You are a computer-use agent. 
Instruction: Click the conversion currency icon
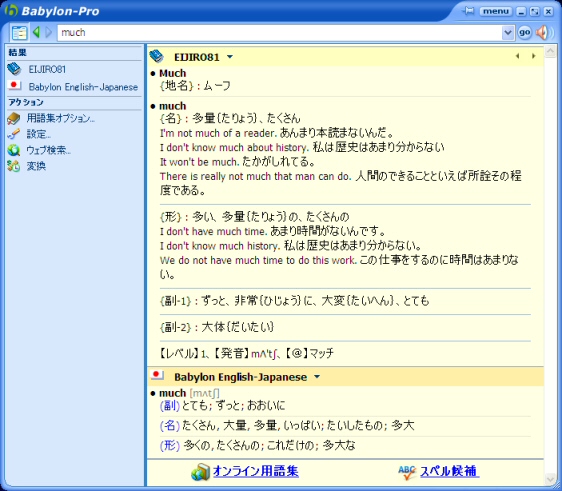coord(14,166)
